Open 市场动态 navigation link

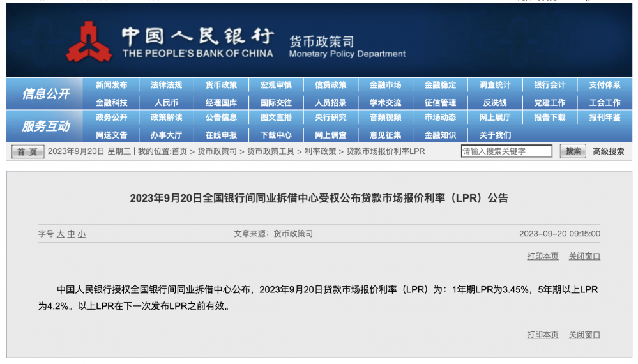click(440, 117)
